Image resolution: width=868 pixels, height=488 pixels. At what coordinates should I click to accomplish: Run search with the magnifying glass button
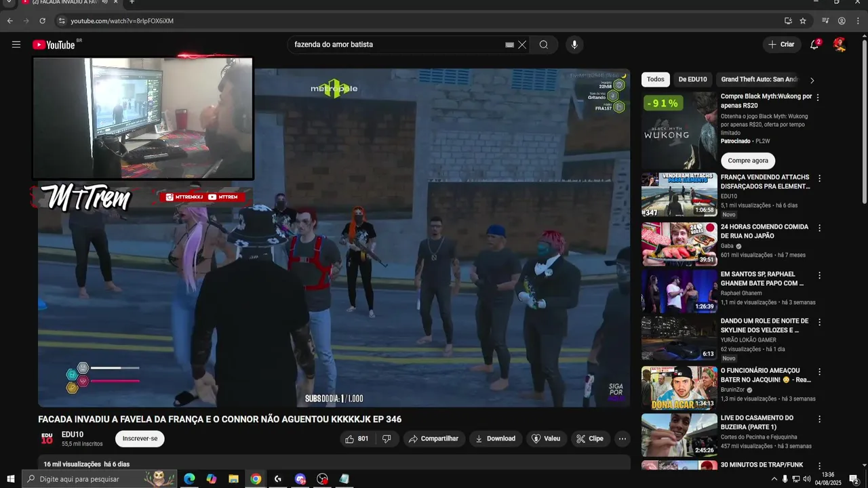pyautogui.click(x=544, y=45)
